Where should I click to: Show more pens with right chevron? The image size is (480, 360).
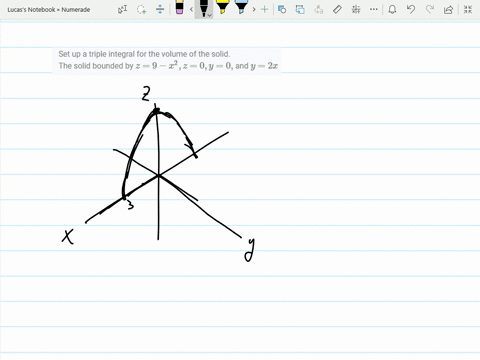click(x=254, y=9)
